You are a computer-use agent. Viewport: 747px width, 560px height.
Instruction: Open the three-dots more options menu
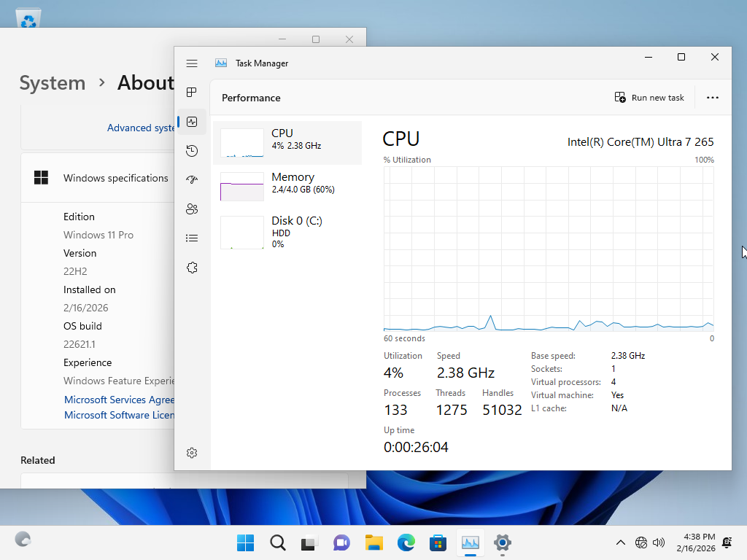713,98
